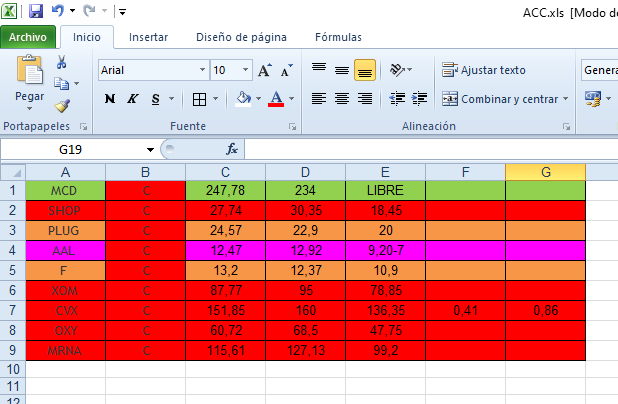Select row 7 header
This screenshot has width=618, height=404.
pyautogui.click(x=13, y=311)
